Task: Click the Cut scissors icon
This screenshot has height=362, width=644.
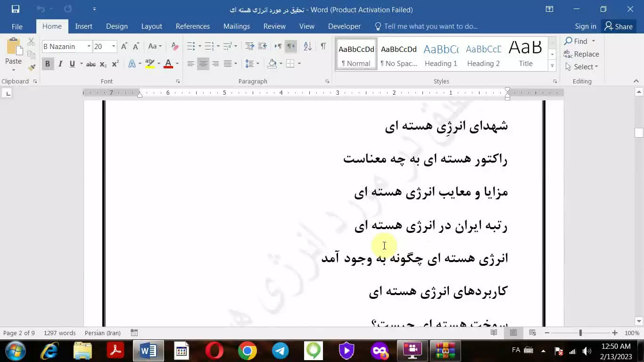Action: (x=32, y=42)
